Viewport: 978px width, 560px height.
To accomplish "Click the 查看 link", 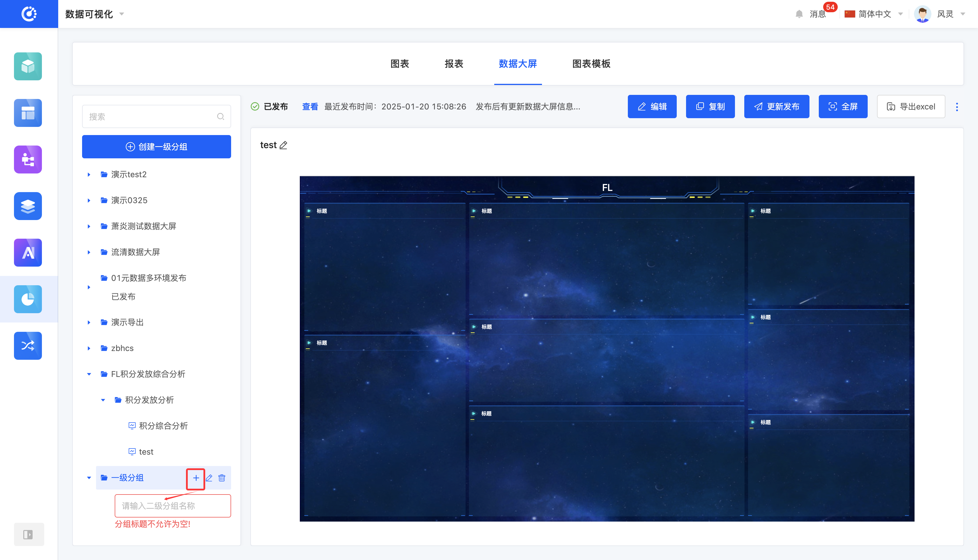I will point(310,107).
